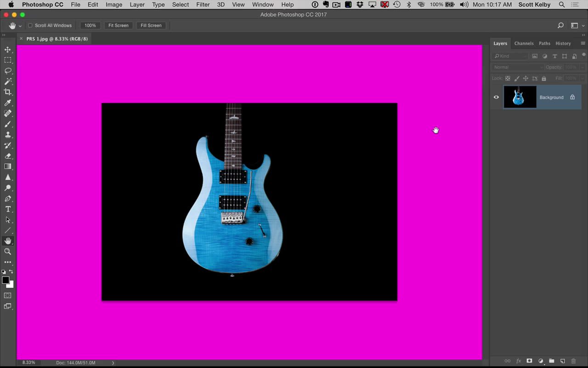Click the foreground color swatch
588x368 pixels.
click(6, 281)
